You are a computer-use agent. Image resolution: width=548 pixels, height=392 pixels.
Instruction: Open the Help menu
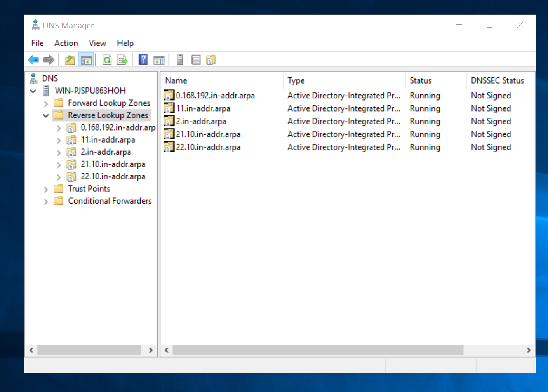(125, 43)
